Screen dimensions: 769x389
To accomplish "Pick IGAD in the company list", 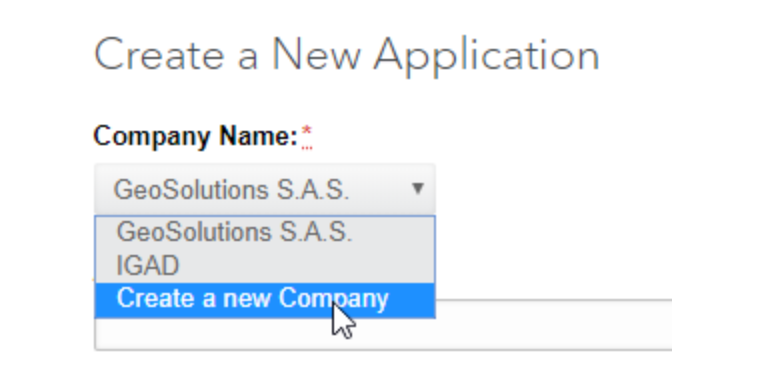I will [148, 266].
